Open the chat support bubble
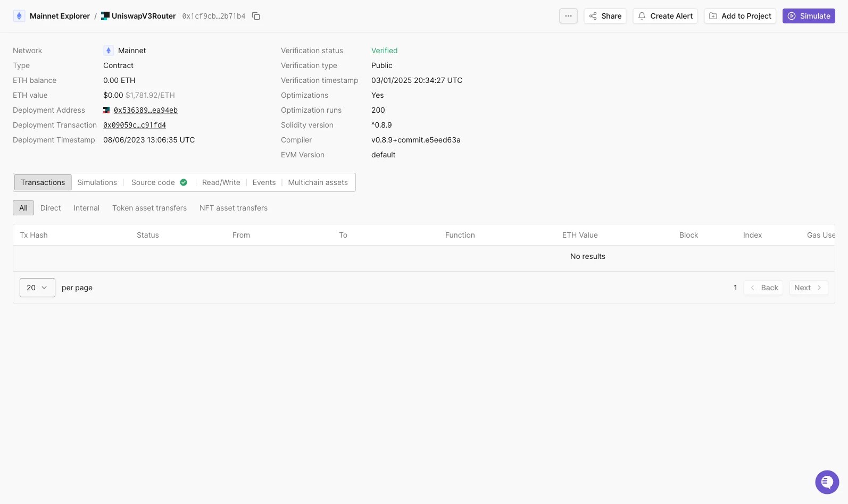 point(827,482)
